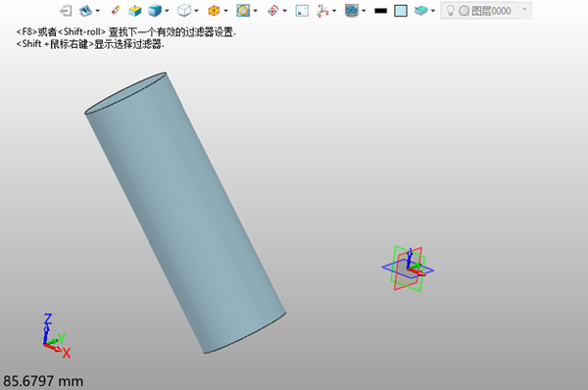Expand the shaded cube display dropdown arrow

167,11
